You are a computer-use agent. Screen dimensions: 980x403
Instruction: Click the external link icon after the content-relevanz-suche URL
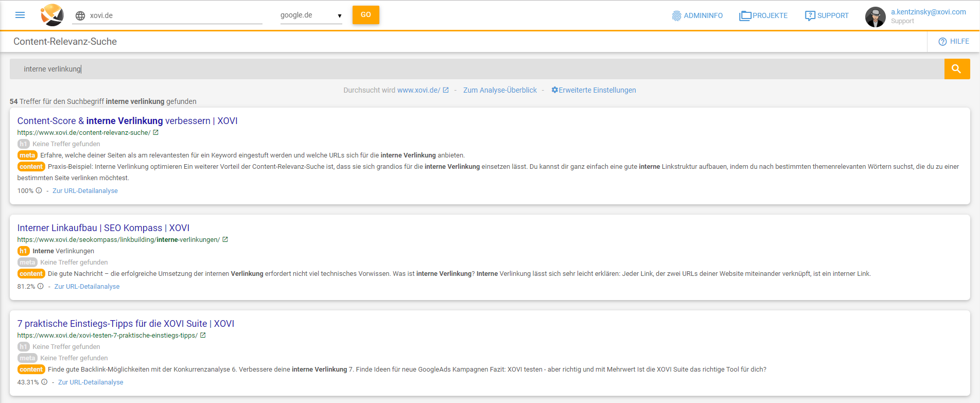(x=156, y=132)
